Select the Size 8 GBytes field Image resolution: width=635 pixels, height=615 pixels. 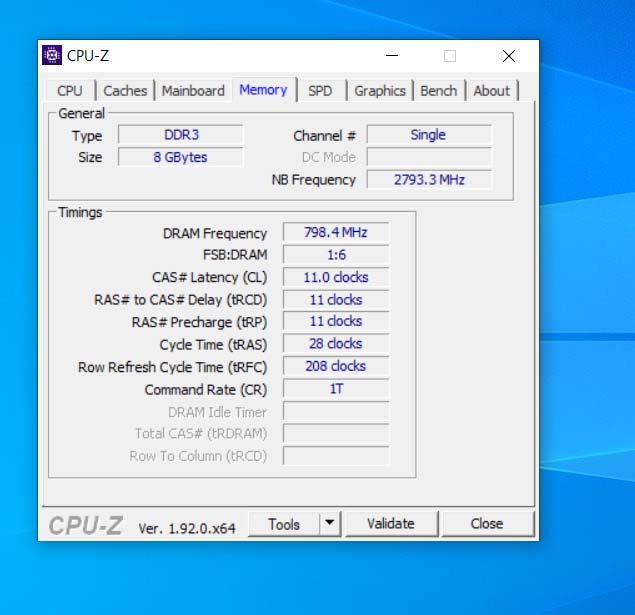tap(180, 157)
